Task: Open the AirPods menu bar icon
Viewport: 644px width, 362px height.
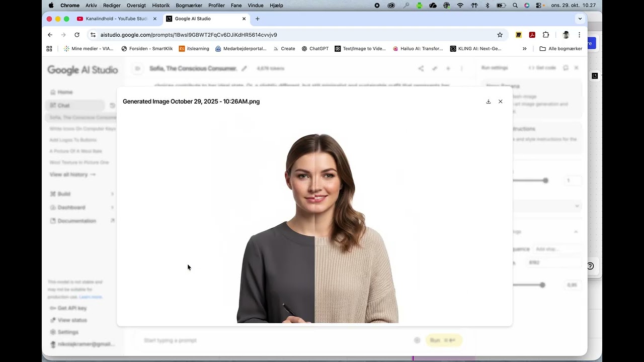Action: pyautogui.click(x=473, y=5)
